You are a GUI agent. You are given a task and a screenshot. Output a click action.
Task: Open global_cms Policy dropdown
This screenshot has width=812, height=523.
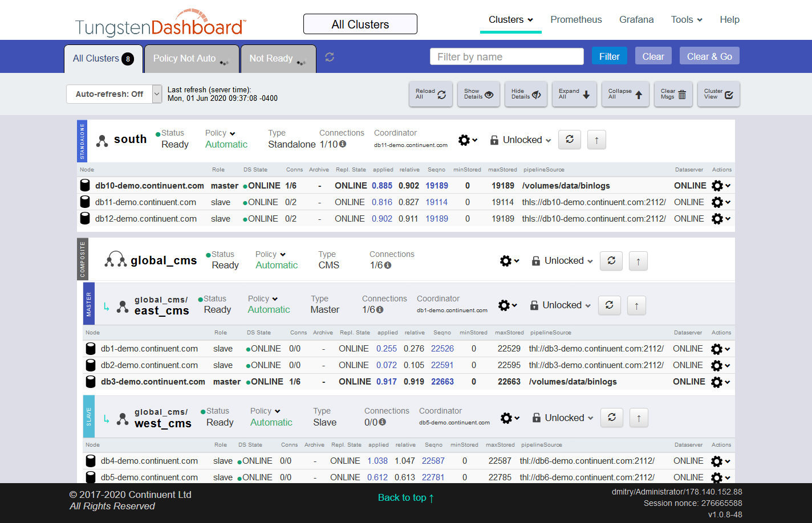(271, 254)
